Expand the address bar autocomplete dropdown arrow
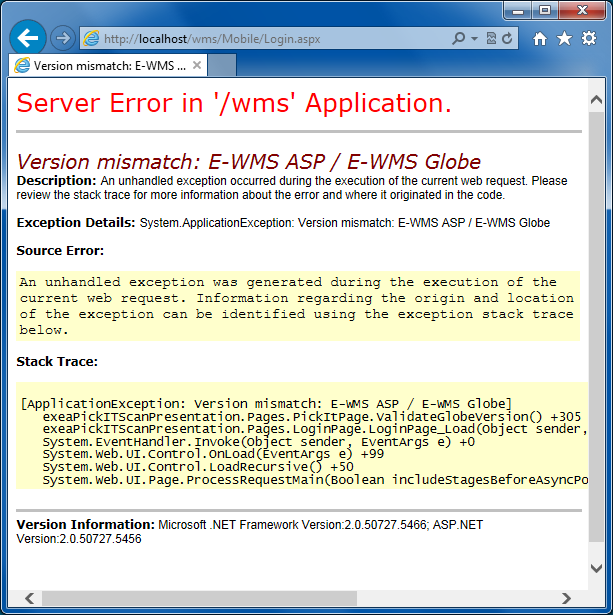613x615 pixels. click(x=473, y=38)
